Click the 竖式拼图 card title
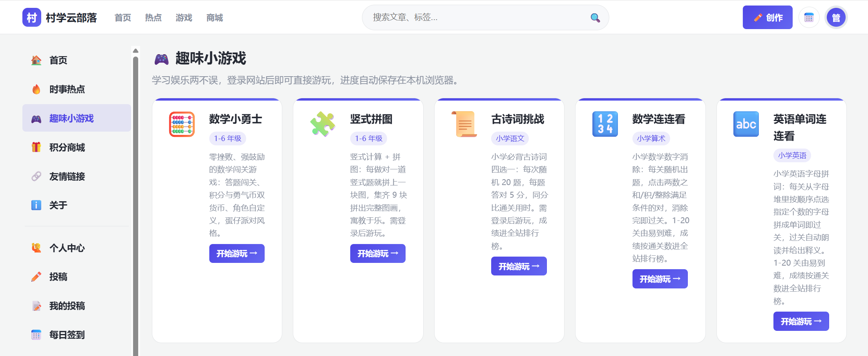This screenshot has width=868, height=356. (371, 119)
